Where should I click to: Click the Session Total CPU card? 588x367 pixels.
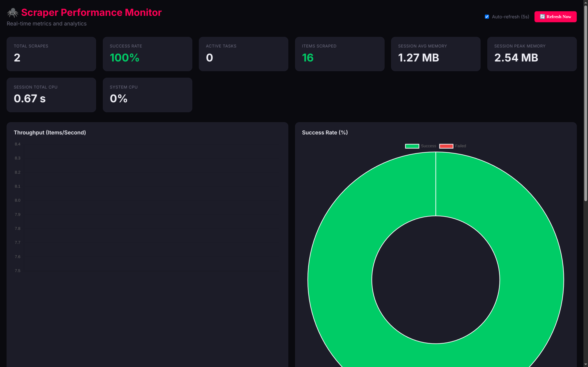point(51,95)
